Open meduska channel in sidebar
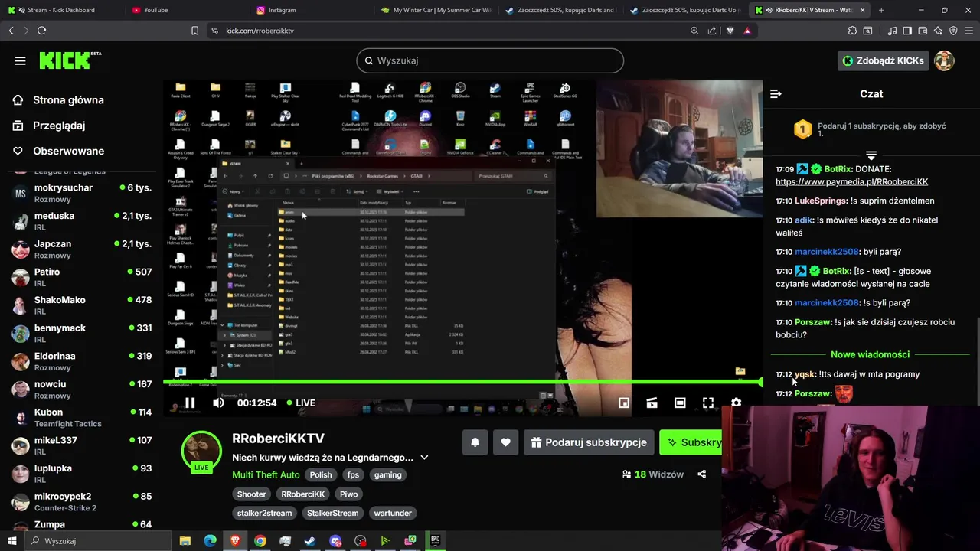The width and height of the screenshot is (980, 551). pos(81,221)
